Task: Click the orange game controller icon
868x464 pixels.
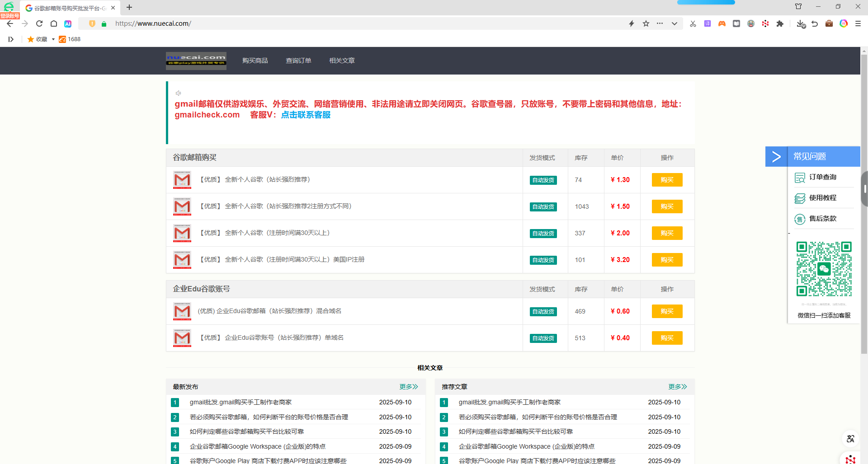Action: coord(722,23)
